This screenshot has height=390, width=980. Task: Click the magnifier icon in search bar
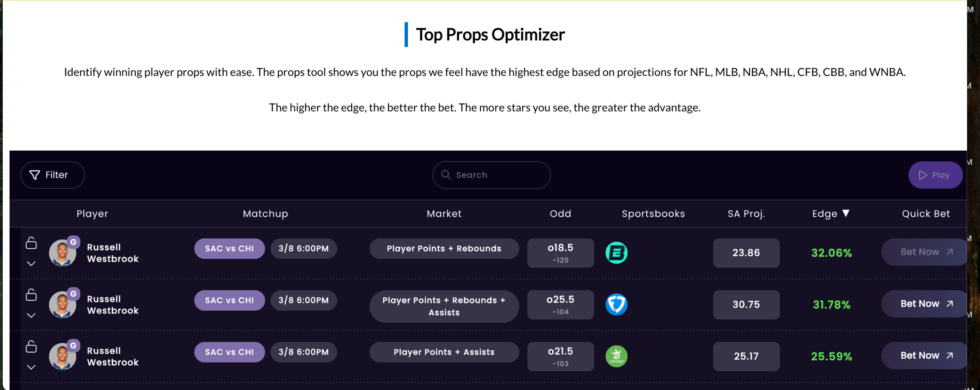[x=446, y=175]
